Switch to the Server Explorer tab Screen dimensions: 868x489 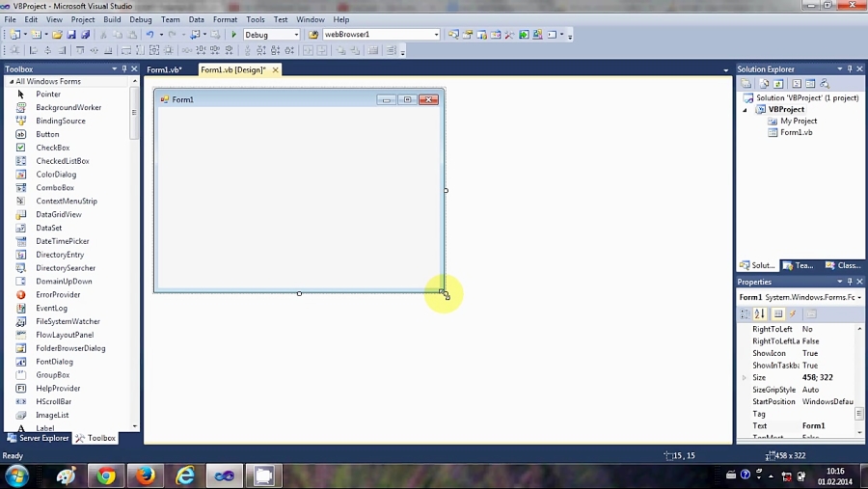click(x=39, y=438)
